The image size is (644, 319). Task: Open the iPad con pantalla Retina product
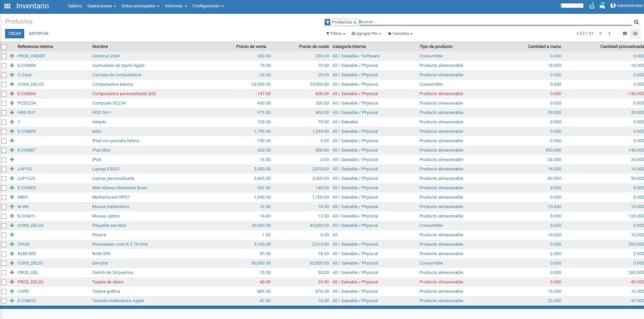pos(115,141)
